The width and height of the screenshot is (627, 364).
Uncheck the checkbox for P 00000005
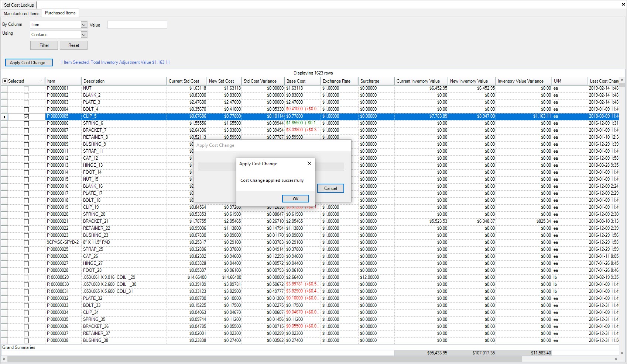pos(26,117)
